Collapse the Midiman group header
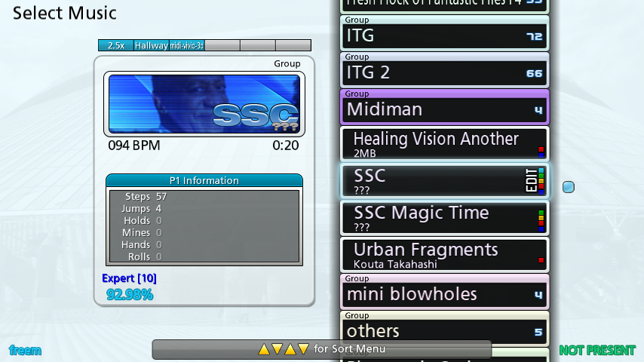The image size is (644, 362). 444,107
